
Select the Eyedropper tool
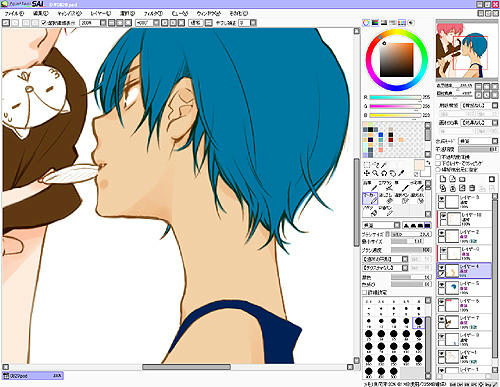click(x=401, y=173)
